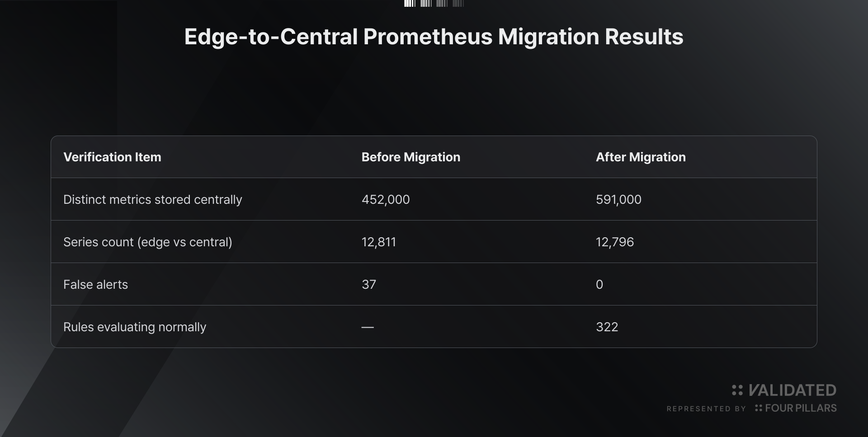Select the After Migration column header

click(641, 157)
